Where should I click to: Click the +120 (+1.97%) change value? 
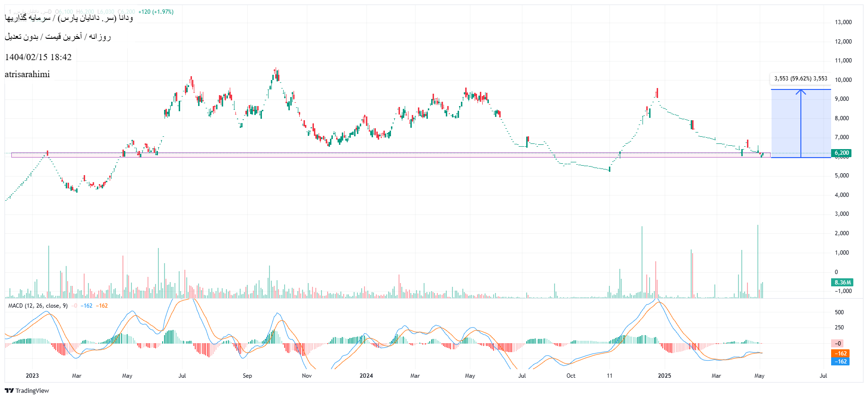point(156,12)
